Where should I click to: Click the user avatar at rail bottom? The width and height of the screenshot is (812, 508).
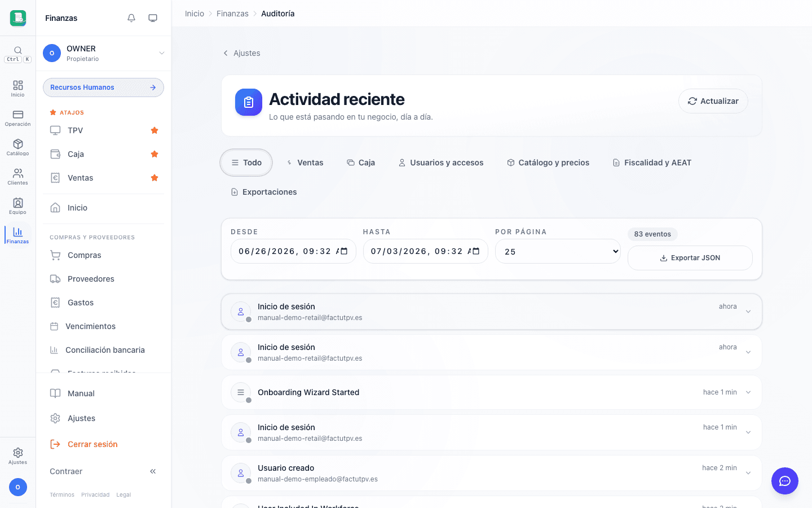(x=17, y=487)
